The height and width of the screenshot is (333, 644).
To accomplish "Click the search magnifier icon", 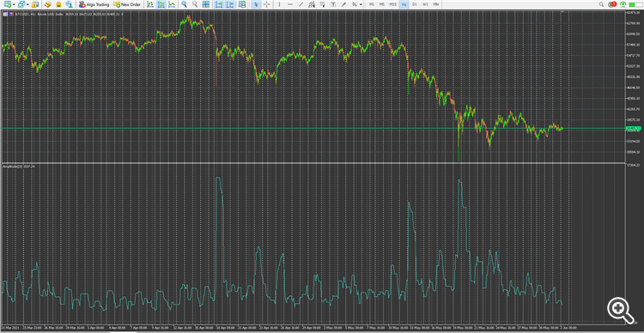I will point(601,4).
